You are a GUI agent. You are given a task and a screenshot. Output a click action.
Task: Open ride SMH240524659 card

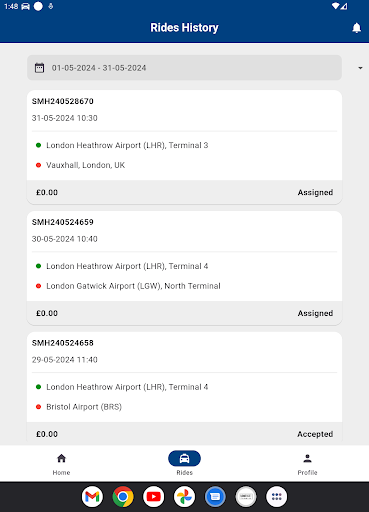(184, 268)
